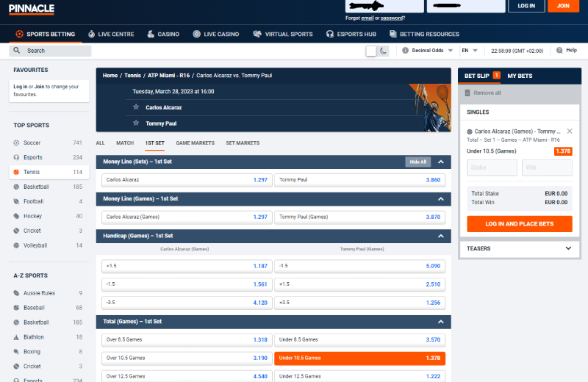
Task: Switch to dark mode moon icon
Action: click(383, 51)
